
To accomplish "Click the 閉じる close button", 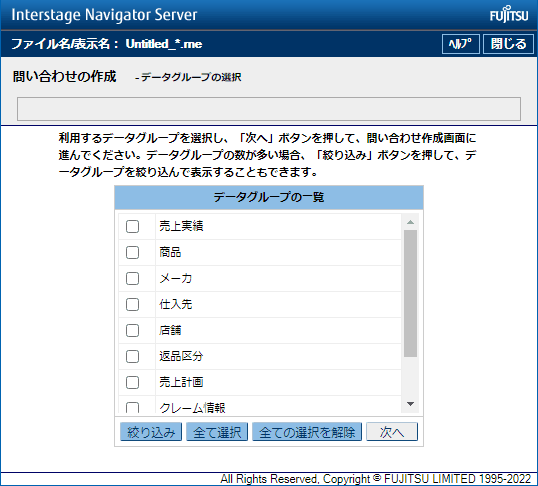I will pos(508,44).
